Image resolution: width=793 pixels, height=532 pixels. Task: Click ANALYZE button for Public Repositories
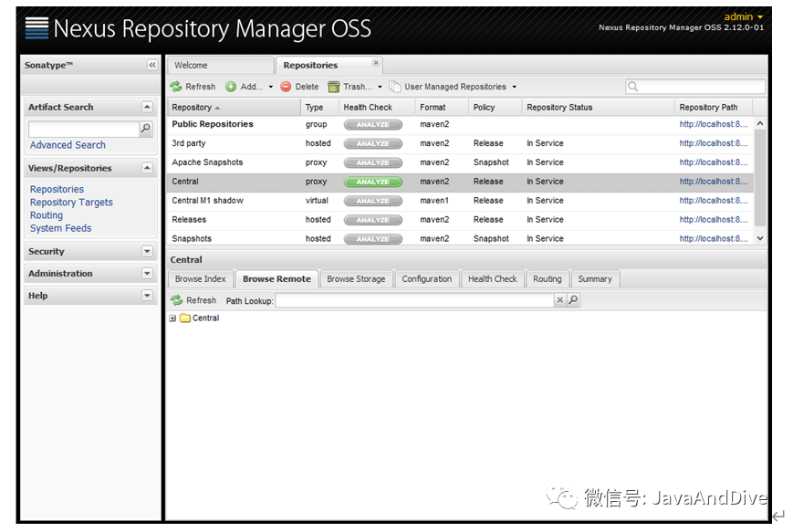coord(373,125)
